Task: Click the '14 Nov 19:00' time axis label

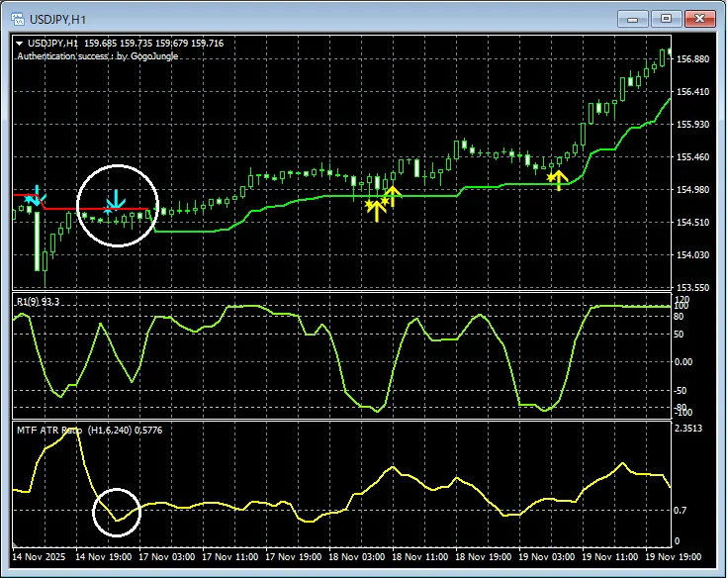Action: pos(104,556)
